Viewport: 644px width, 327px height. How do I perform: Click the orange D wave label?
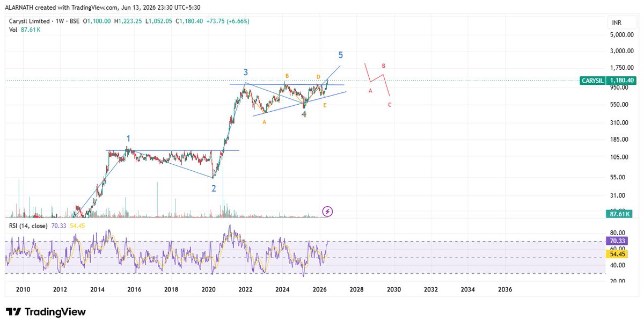318,77
